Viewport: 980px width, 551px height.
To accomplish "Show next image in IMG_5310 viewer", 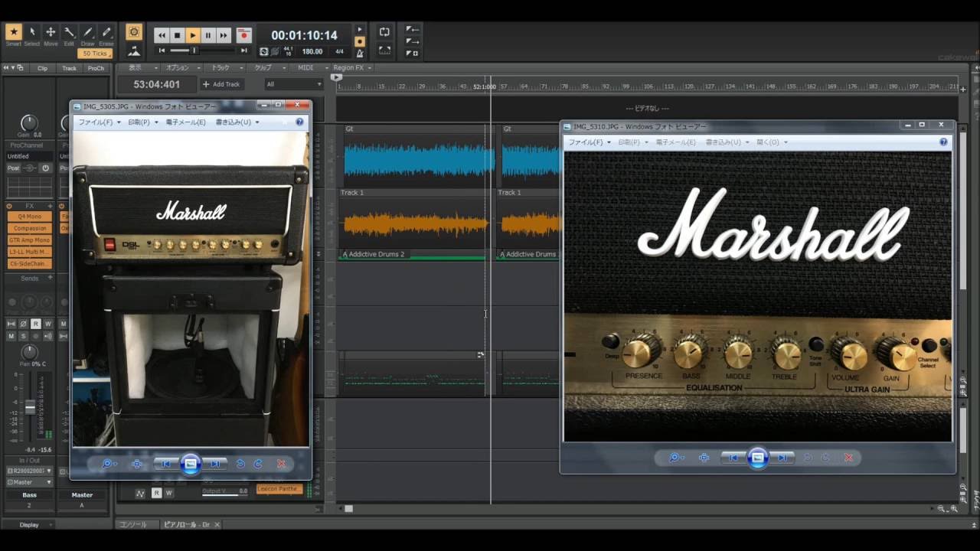I will [x=783, y=458].
